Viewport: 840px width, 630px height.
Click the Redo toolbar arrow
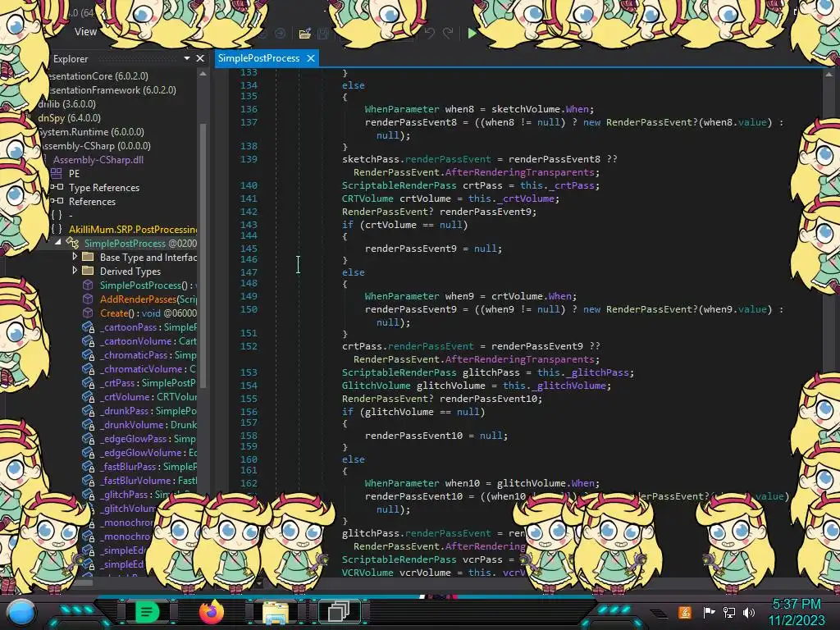(x=448, y=33)
